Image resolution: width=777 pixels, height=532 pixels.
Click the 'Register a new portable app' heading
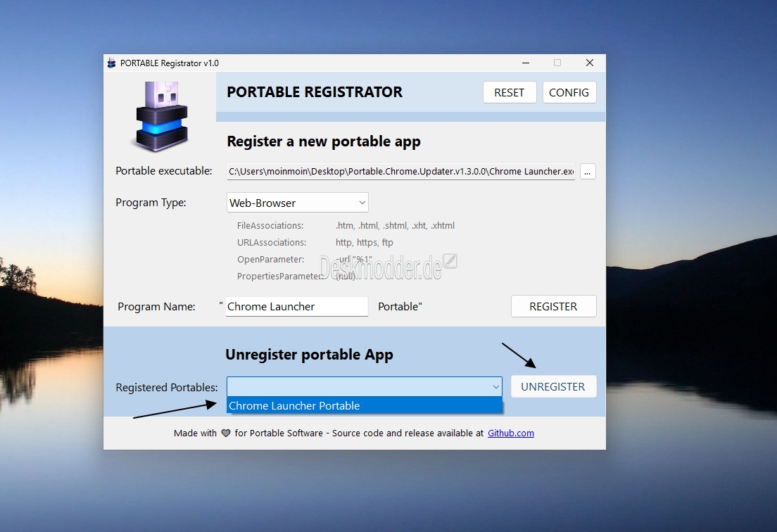pos(324,141)
